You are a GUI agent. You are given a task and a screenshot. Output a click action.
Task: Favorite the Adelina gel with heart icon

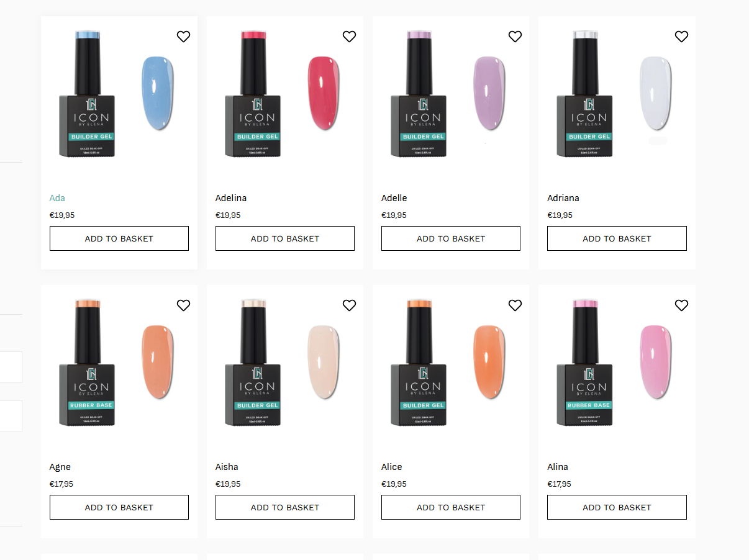click(x=349, y=37)
